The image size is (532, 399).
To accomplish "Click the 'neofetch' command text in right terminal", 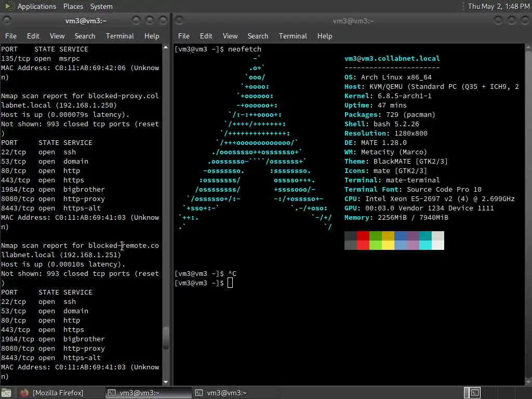I will pyautogui.click(x=245, y=49).
